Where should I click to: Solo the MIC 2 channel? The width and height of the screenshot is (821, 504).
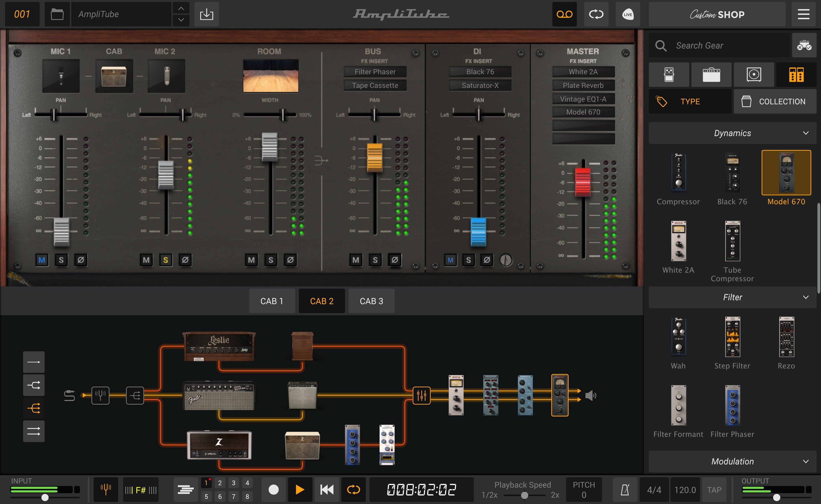pyautogui.click(x=166, y=260)
